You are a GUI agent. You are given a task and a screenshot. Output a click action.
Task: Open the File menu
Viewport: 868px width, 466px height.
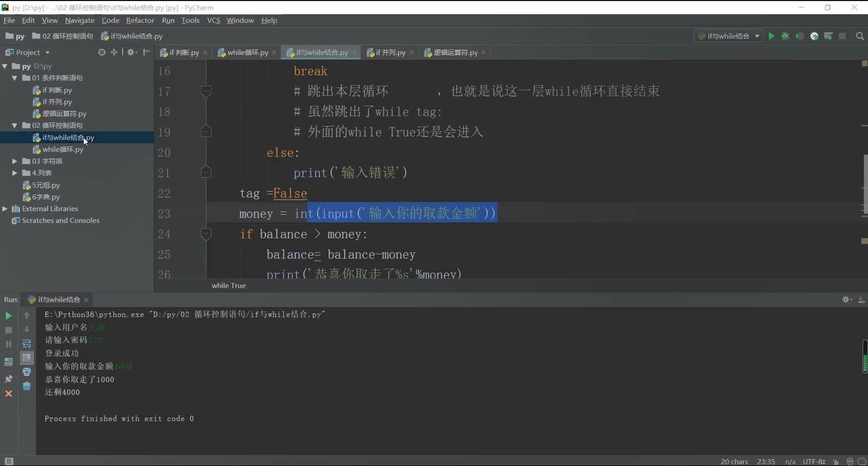9,20
